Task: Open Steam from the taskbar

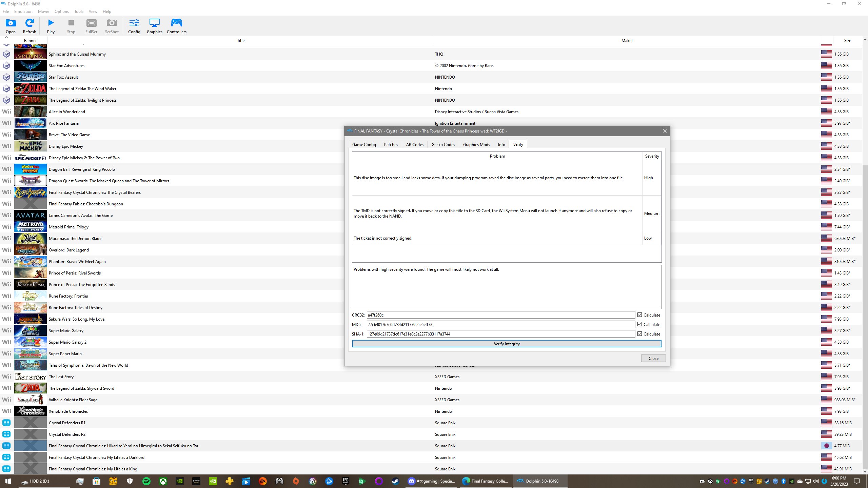Action: tap(395, 481)
